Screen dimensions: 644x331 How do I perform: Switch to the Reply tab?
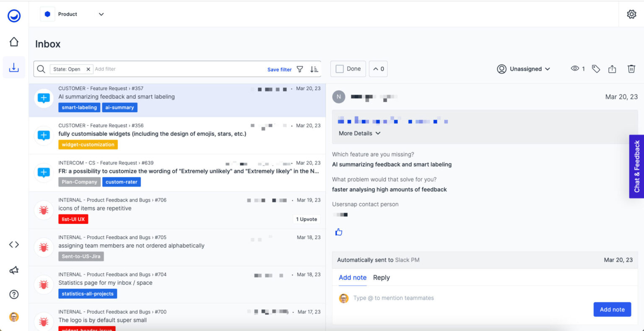381,277
